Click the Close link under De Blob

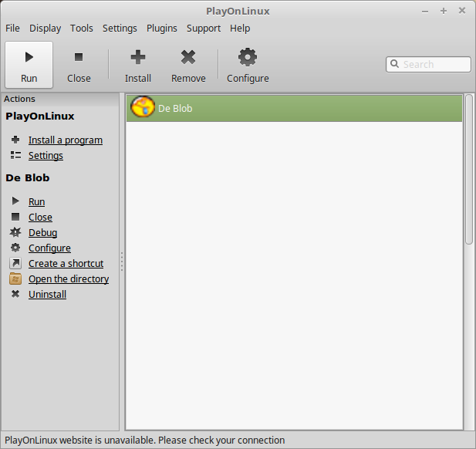[x=40, y=218]
